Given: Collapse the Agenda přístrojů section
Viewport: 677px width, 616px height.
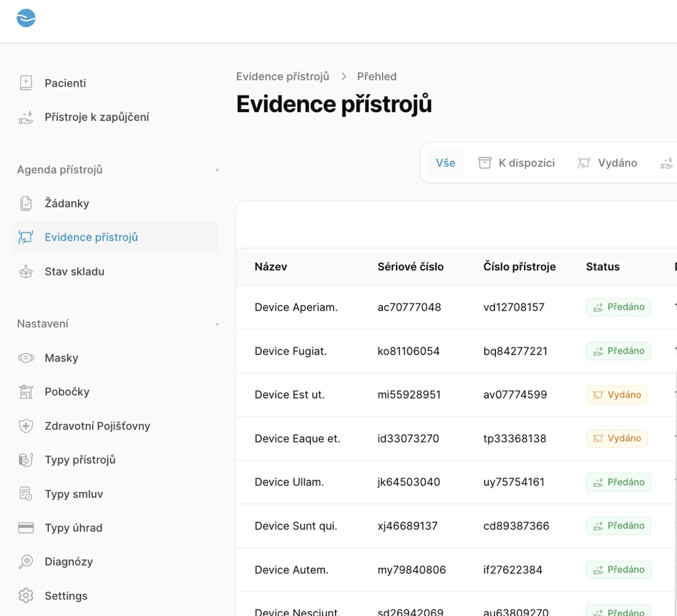Looking at the screenshot, I should click(x=217, y=170).
